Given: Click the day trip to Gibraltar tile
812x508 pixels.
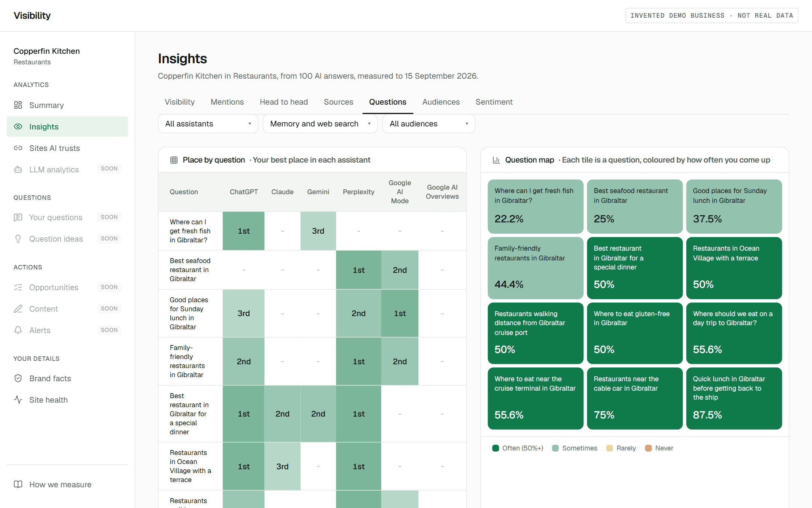Looking at the screenshot, I should 734,333.
